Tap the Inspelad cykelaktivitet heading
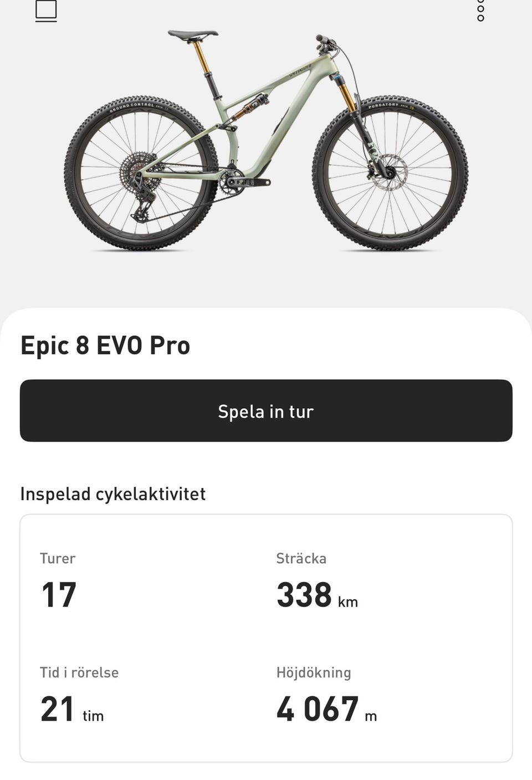Screen dimensions: 532x780 (x=113, y=494)
